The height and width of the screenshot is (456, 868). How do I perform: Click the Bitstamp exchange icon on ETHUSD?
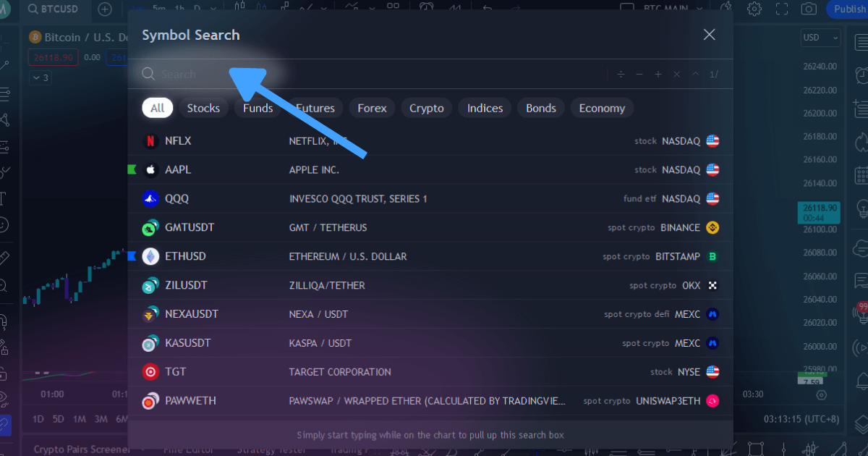click(x=712, y=256)
